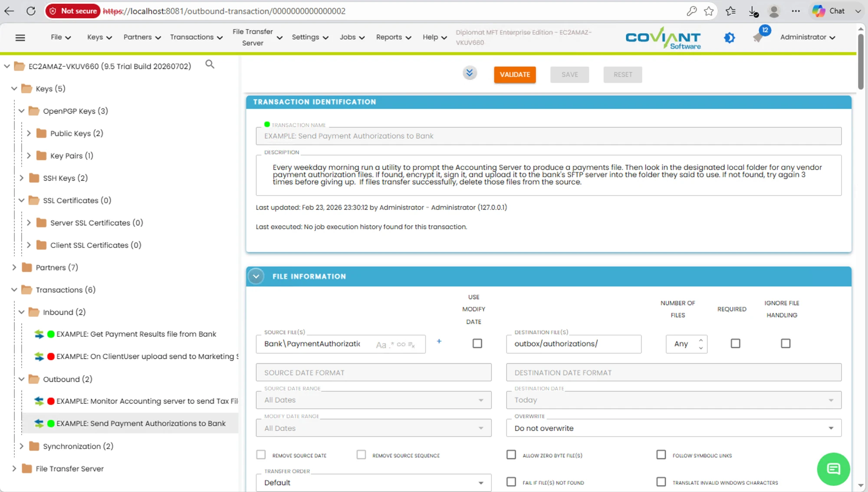Open the Transfer Order Default dropdown
The image size is (868, 492).
pyautogui.click(x=374, y=482)
